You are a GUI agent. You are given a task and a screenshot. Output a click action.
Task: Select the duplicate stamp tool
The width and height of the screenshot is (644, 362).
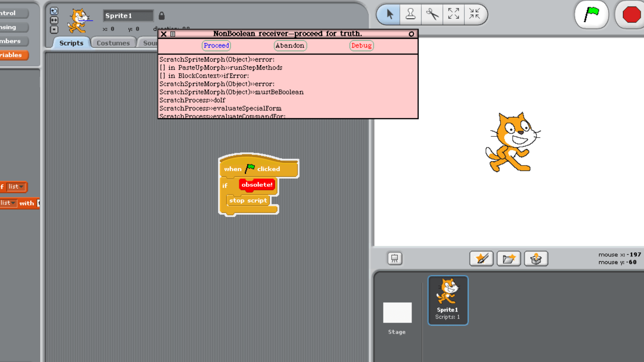click(x=410, y=15)
